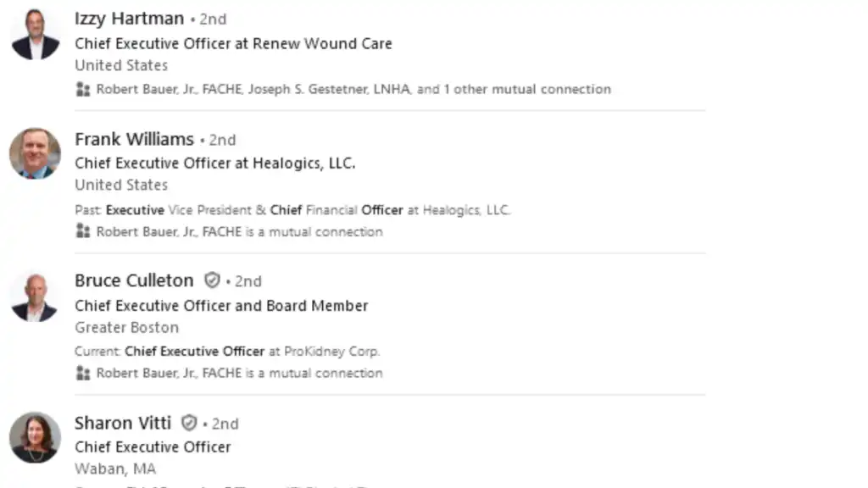Click the mutual connections icon under Izzy Hartman

pyautogui.click(x=82, y=89)
